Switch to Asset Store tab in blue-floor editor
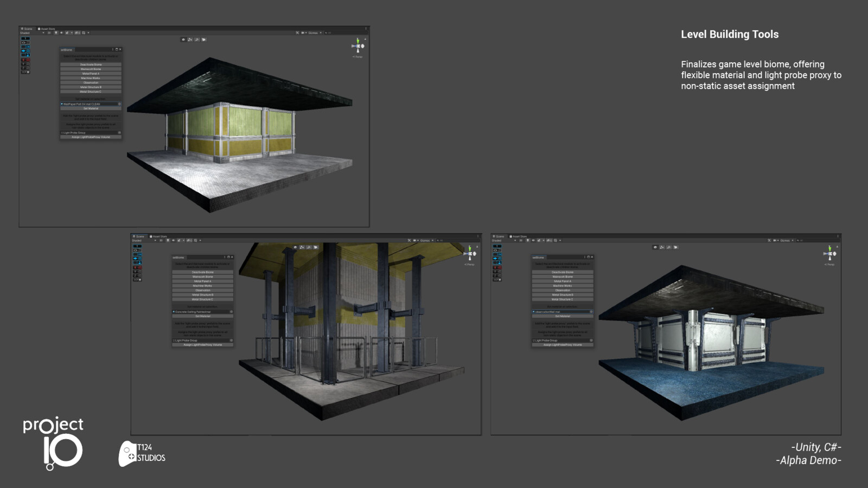 pyautogui.click(x=519, y=236)
